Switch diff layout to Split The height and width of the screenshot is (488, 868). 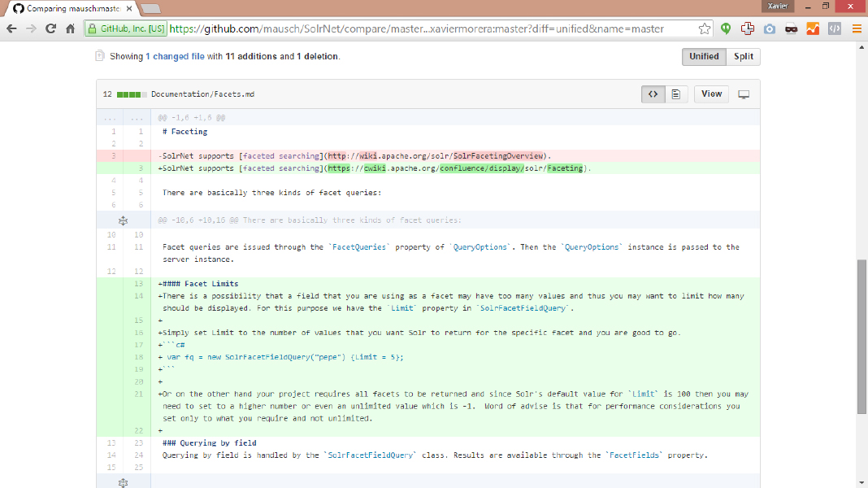click(743, 57)
